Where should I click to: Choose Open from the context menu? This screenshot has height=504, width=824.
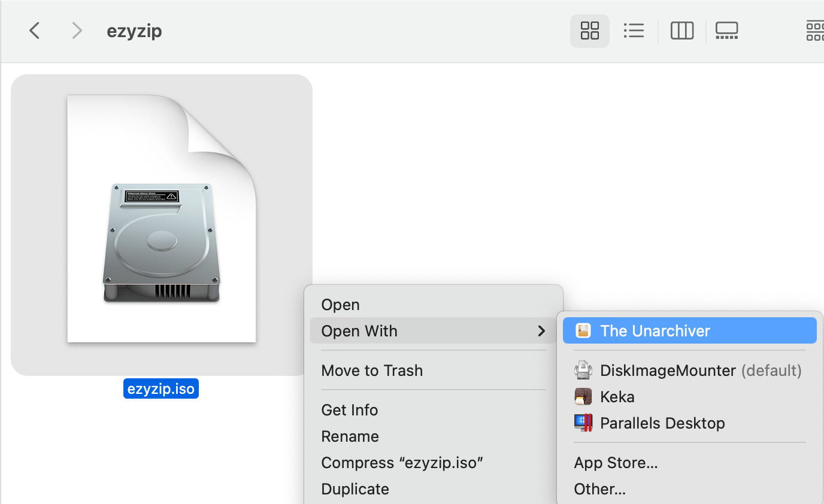click(x=340, y=304)
